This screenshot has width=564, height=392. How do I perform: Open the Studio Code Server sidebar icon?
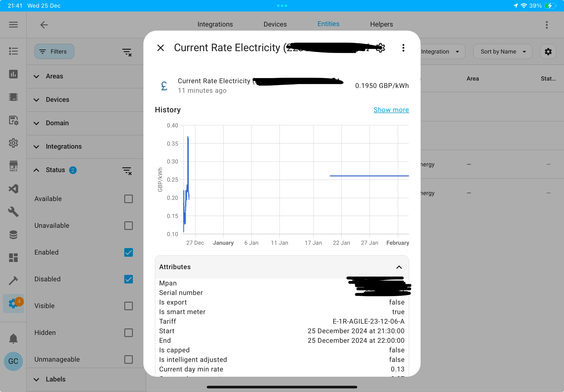(x=13, y=189)
